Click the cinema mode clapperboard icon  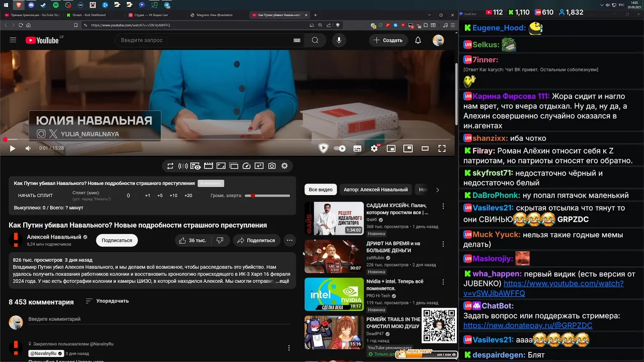click(208, 166)
